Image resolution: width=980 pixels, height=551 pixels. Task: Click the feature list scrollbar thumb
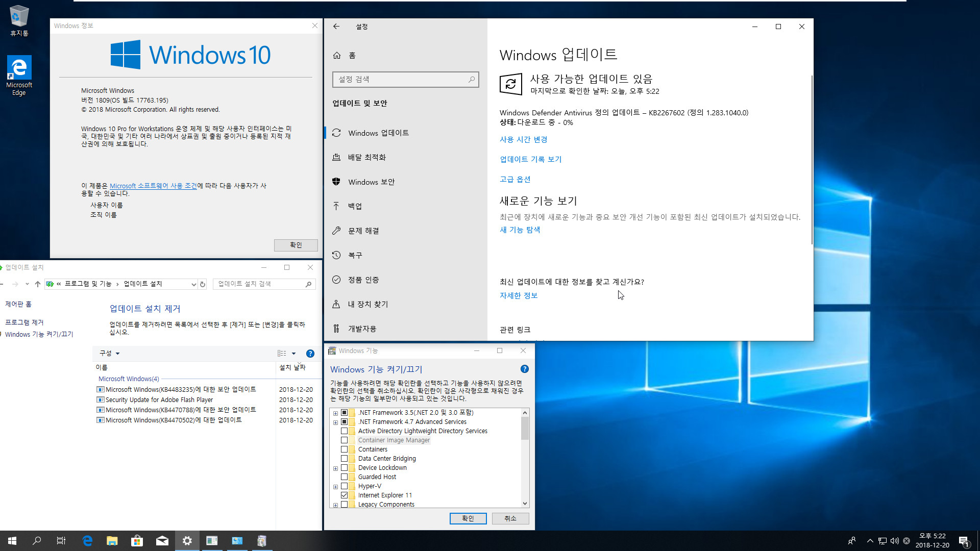coord(525,428)
